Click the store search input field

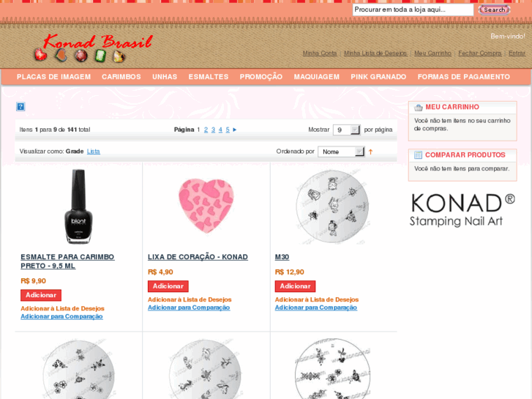pos(413,10)
